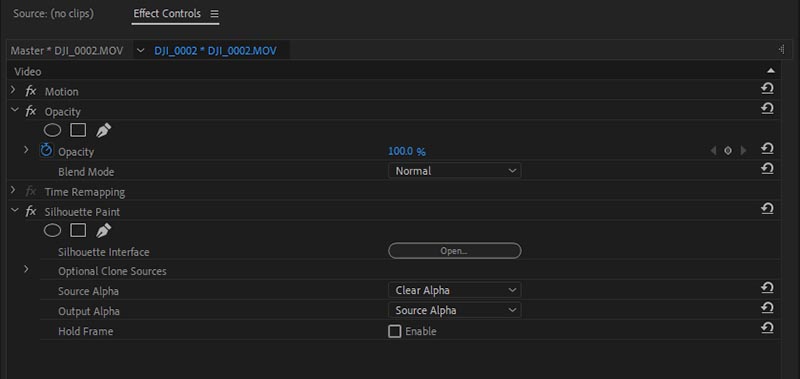Expand the Motion effect properties

(13, 90)
